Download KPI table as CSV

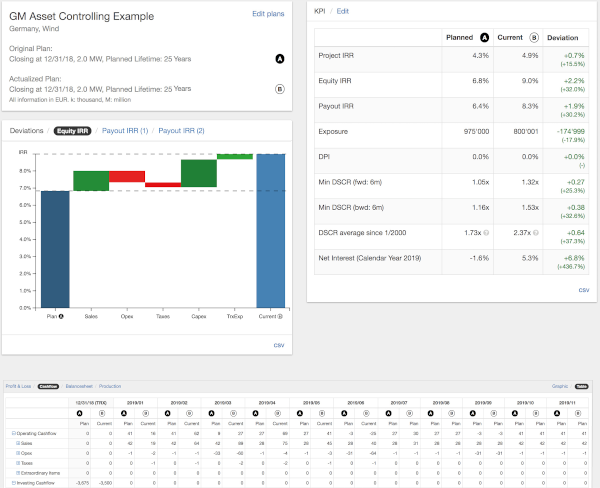tap(583, 290)
